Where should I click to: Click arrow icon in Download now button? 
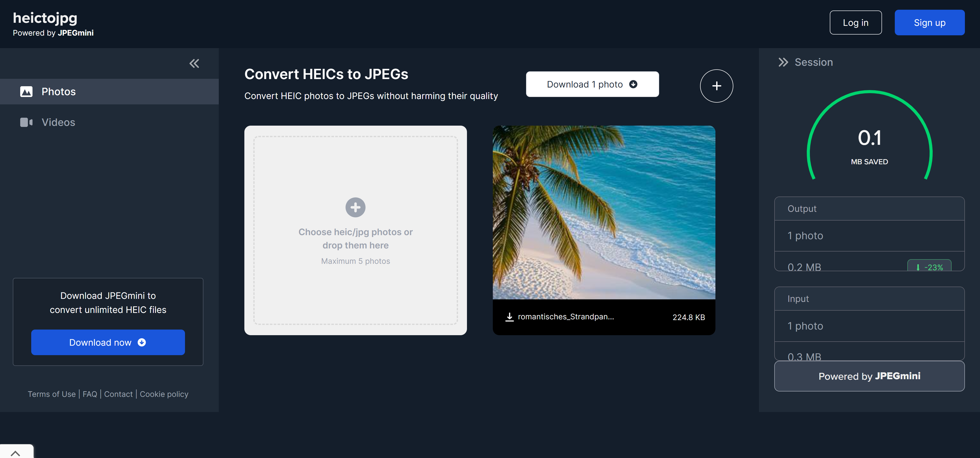141,342
